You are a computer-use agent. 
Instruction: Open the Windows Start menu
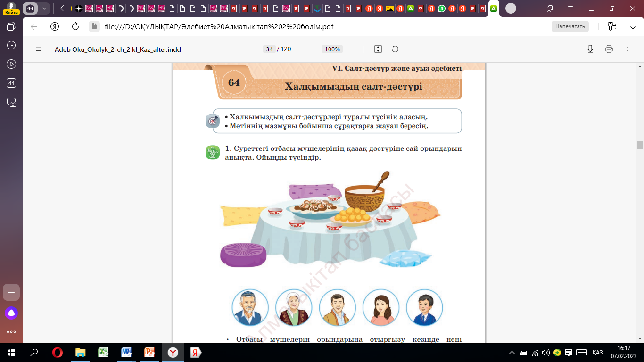coord(11,353)
